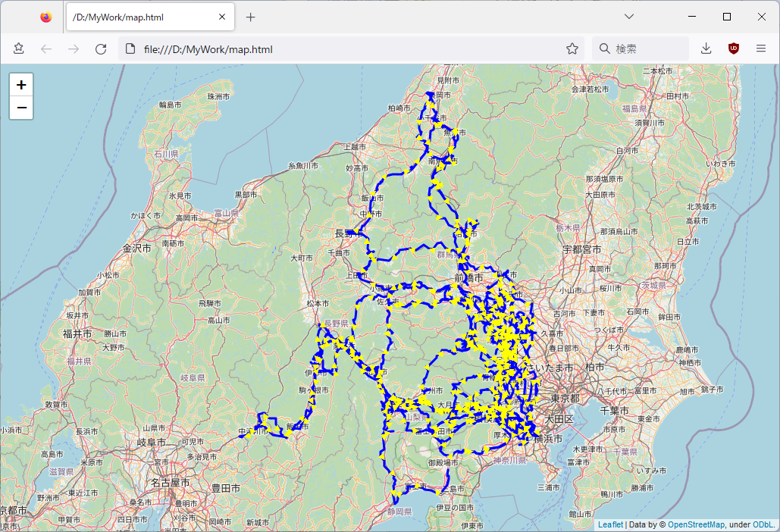This screenshot has height=532, width=780.
Task: Open the OpenStreetMap attribution link
Action: click(x=696, y=524)
